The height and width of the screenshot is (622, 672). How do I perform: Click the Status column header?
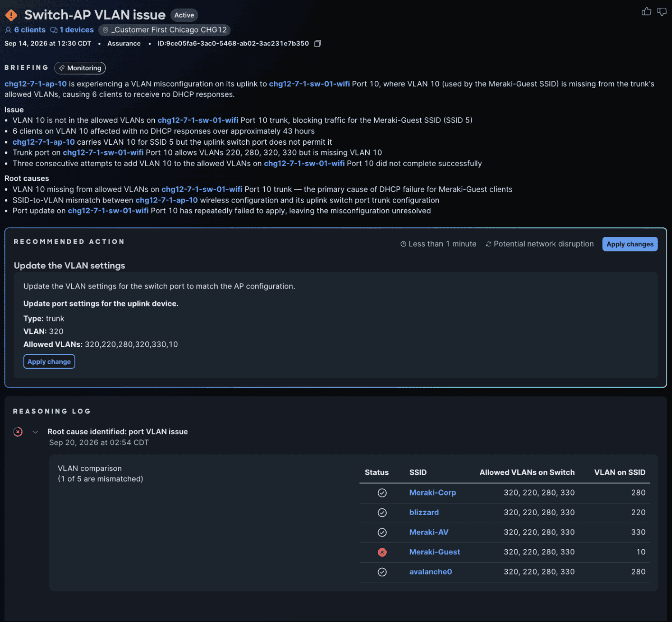(x=377, y=472)
